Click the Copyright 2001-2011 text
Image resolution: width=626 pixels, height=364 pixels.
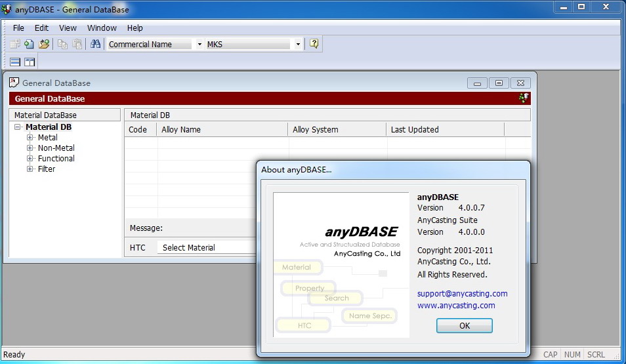[455, 251]
